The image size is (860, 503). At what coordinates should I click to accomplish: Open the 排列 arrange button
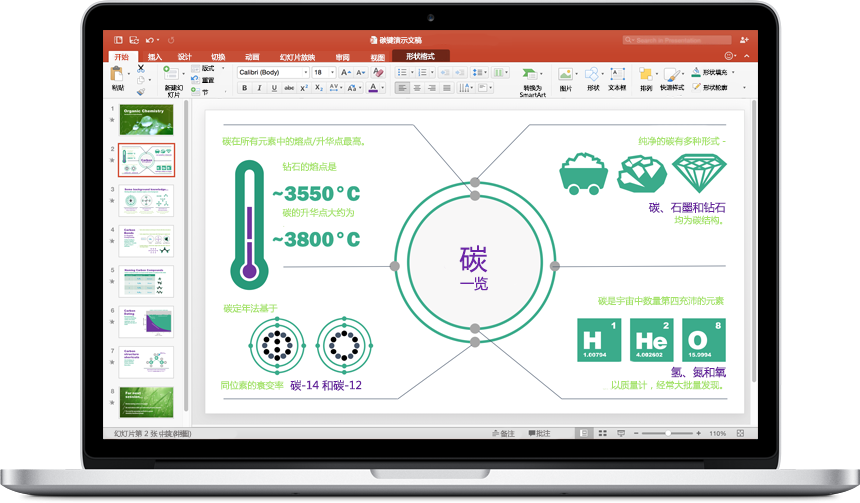point(646,78)
